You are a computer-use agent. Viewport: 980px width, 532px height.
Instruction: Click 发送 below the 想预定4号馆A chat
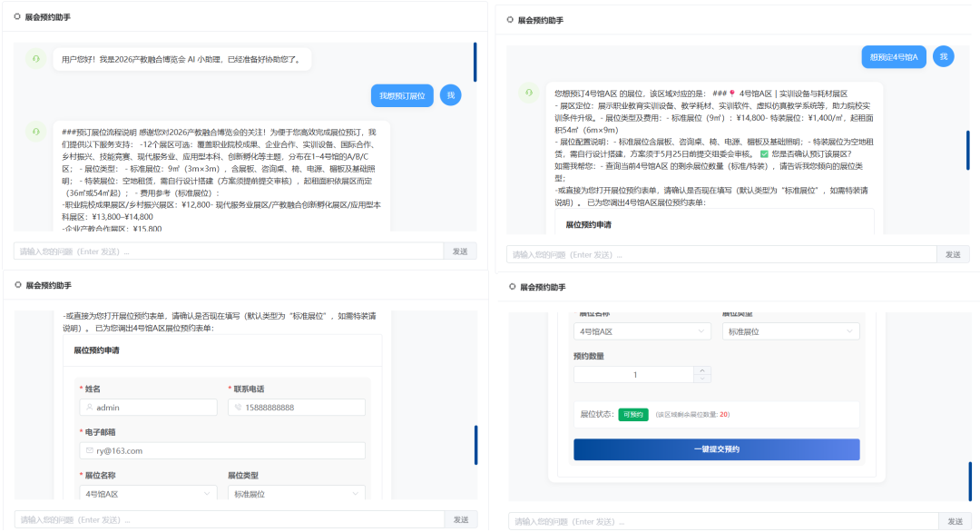coord(953,254)
